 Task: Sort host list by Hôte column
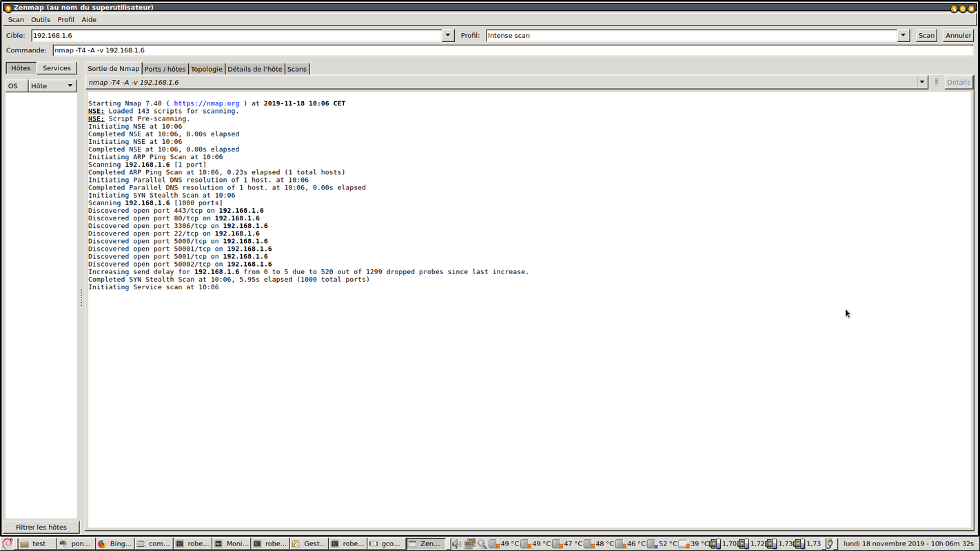point(52,85)
